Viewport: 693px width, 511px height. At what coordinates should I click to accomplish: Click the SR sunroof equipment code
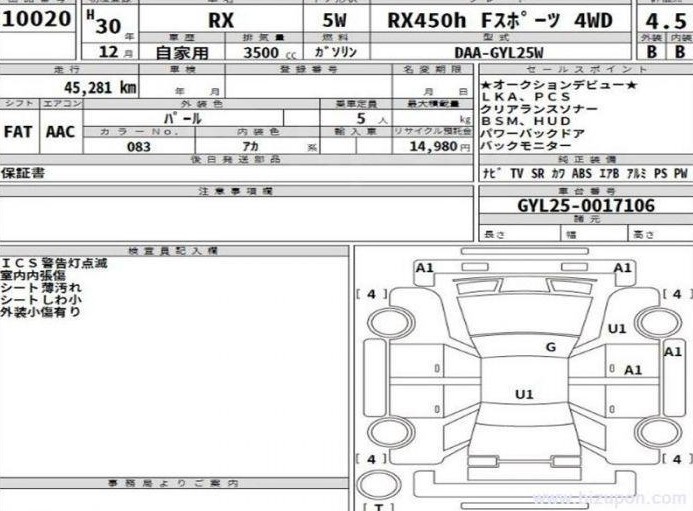537,173
